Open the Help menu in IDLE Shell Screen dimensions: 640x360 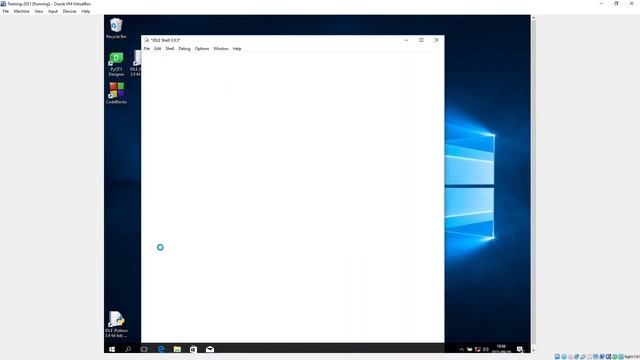point(237,49)
